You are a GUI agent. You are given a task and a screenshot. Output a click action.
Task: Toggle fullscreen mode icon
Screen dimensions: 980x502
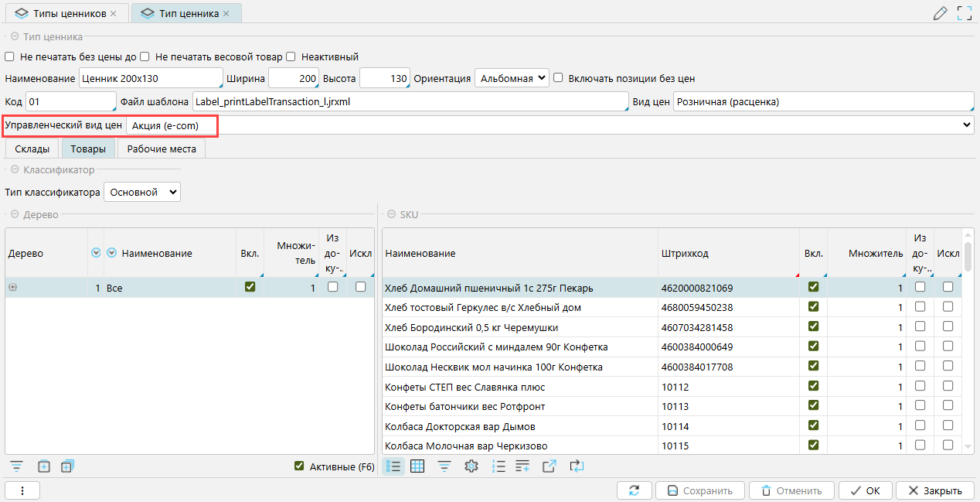[964, 13]
